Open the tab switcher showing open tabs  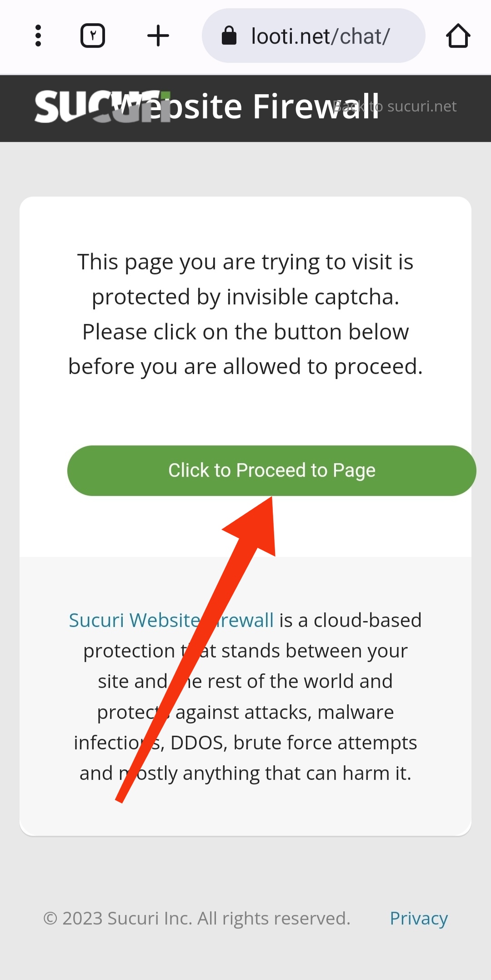[93, 36]
